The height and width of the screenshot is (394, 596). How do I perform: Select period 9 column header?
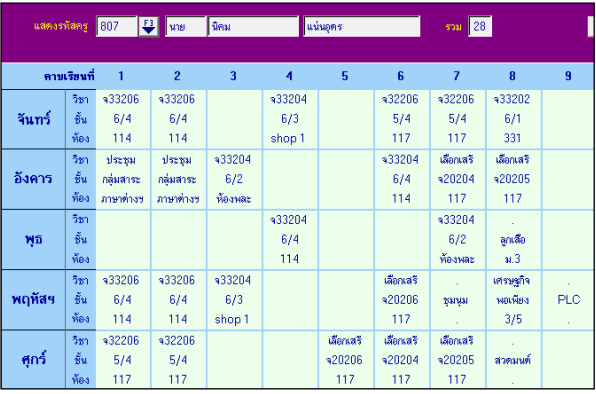tap(568, 76)
